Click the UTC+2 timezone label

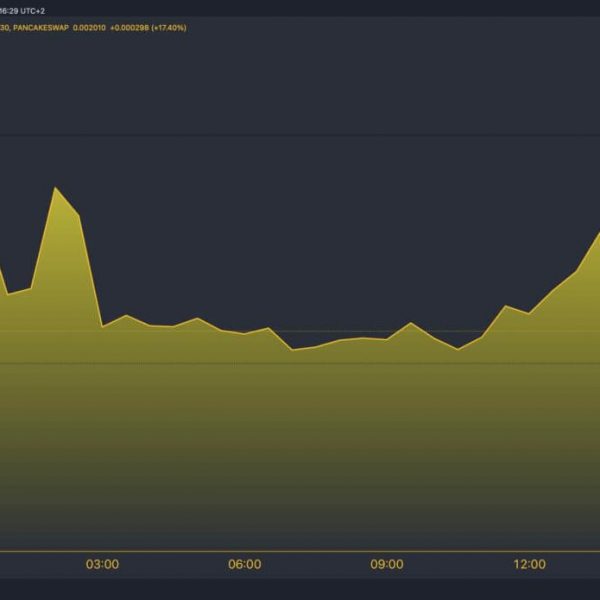(x=33, y=11)
